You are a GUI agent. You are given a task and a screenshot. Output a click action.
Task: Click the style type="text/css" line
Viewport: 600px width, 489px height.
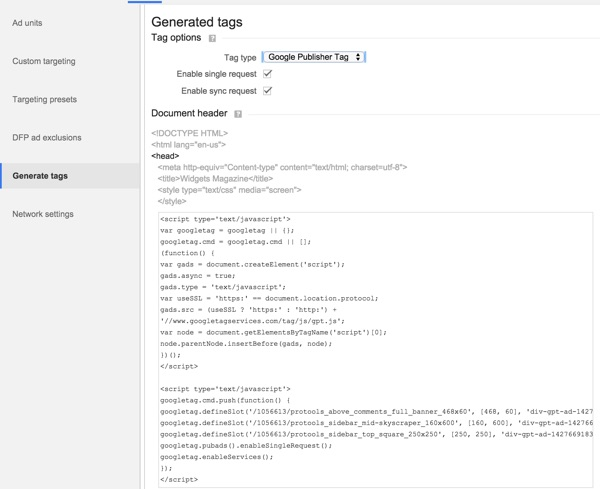point(229,190)
